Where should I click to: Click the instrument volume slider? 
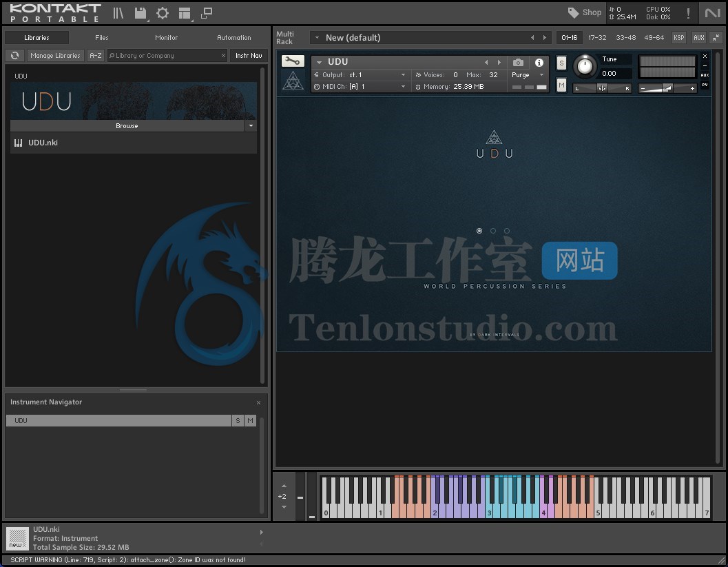pos(667,88)
